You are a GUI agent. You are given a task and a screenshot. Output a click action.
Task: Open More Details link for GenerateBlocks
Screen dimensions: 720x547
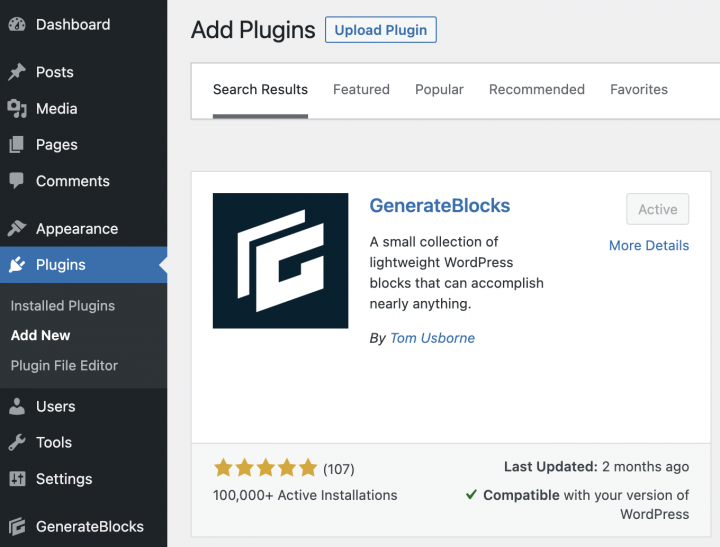[x=648, y=245]
